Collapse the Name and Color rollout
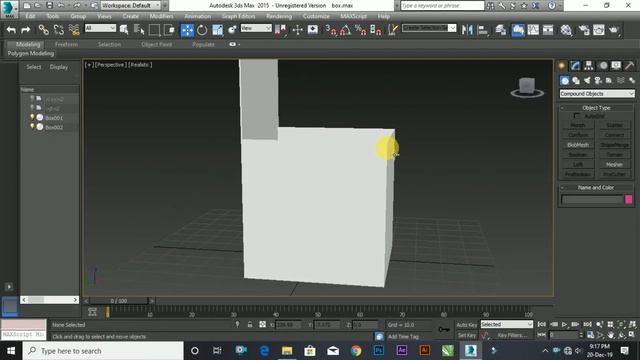 pyautogui.click(x=596, y=187)
